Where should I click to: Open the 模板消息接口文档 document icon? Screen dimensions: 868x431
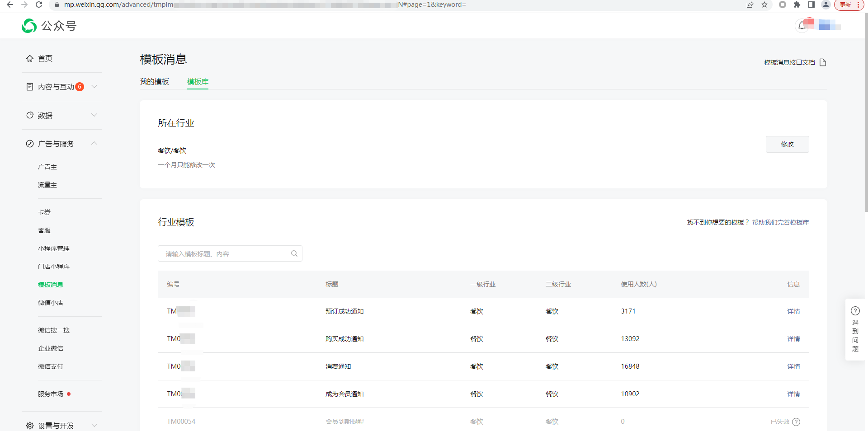[x=823, y=62]
